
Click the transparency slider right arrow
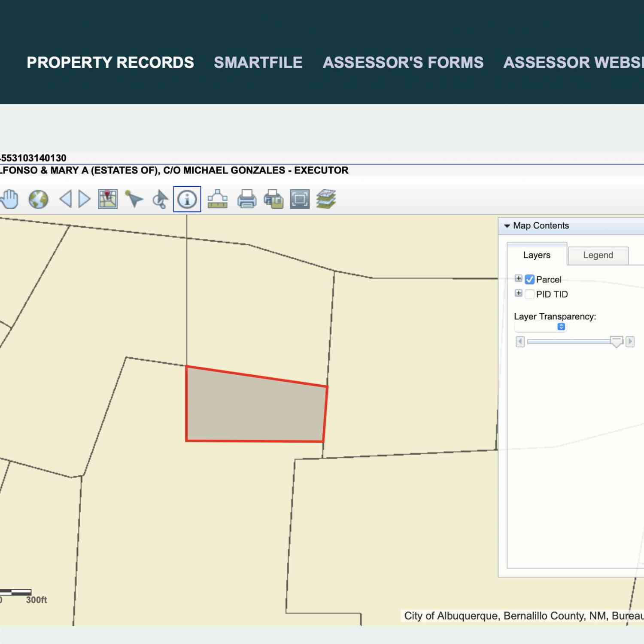pos(630,342)
